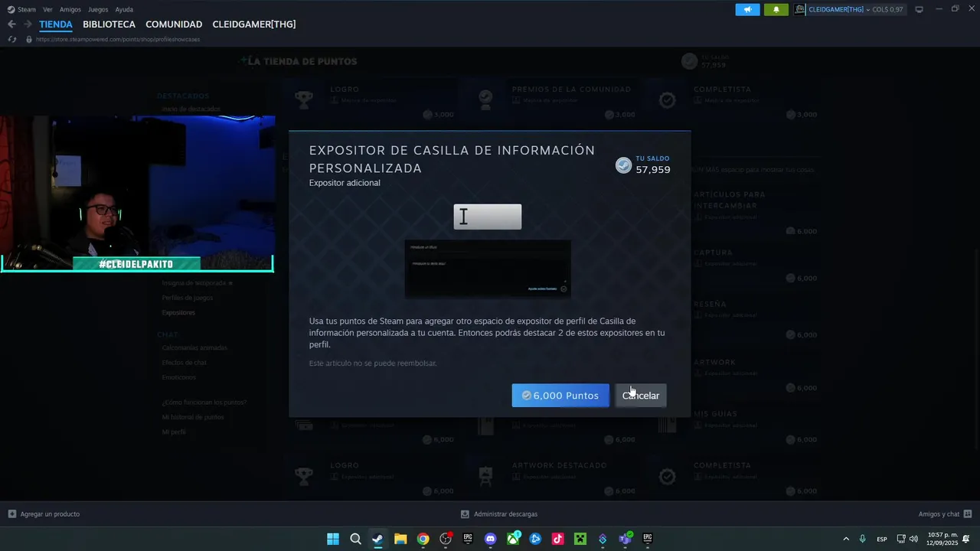Open OBS Studio from taskbar
980x551 pixels.
(x=446, y=539)
